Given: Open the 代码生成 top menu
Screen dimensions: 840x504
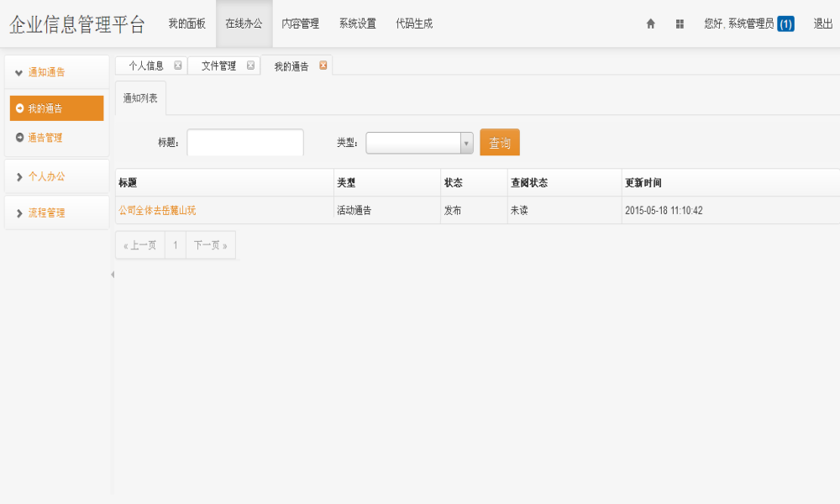Looking at the screenshot, I should pos(414,24).
